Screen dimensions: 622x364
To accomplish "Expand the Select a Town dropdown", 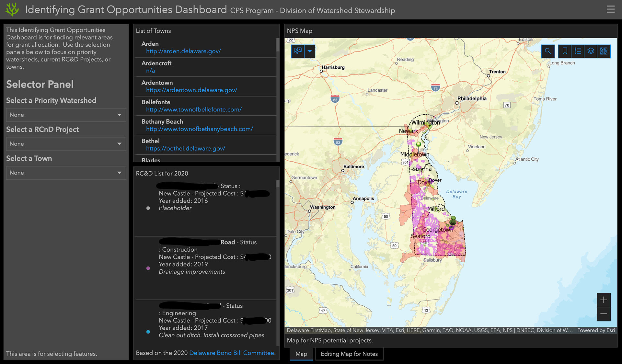I will pos(66,173).
